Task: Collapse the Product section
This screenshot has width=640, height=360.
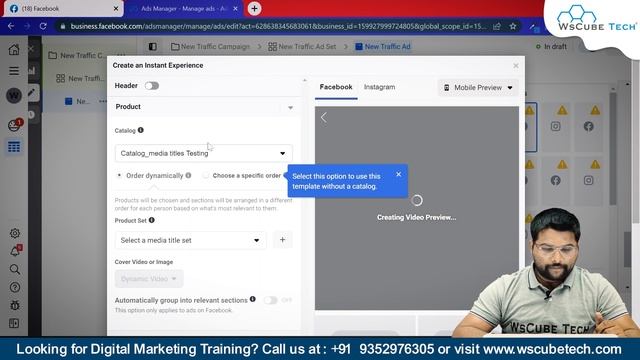Action: coord(291,108)
